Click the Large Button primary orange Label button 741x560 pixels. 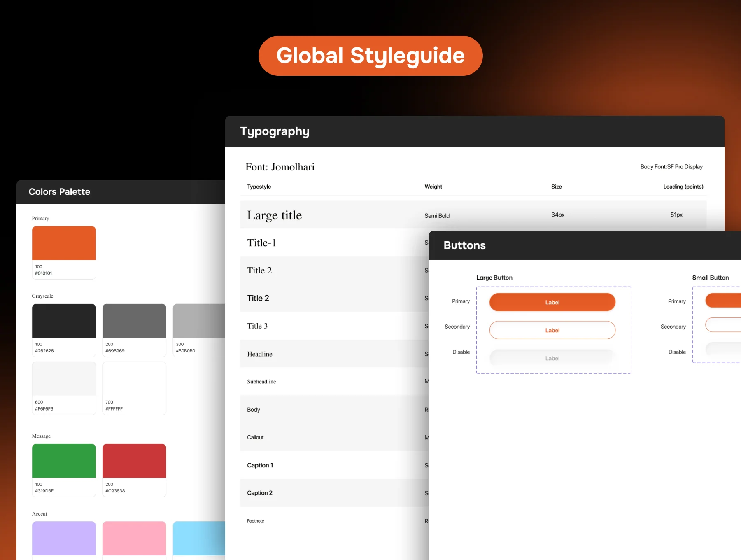552,302
